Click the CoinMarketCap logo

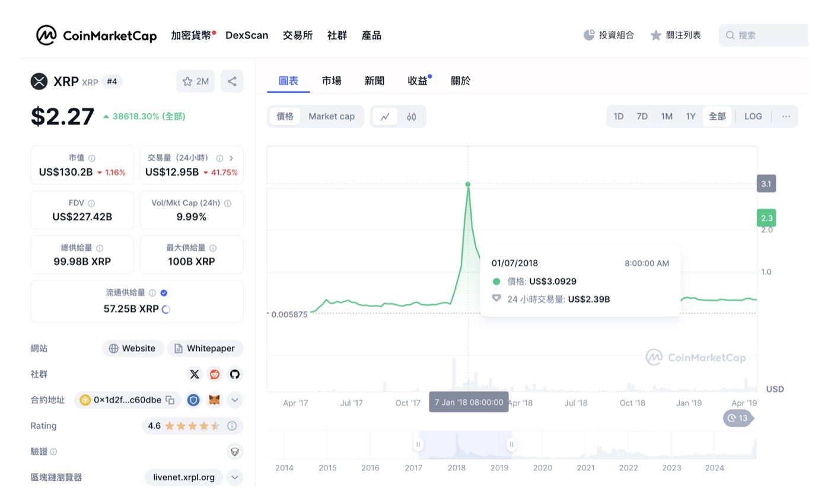pyautogui.click(x=97, y=36)
